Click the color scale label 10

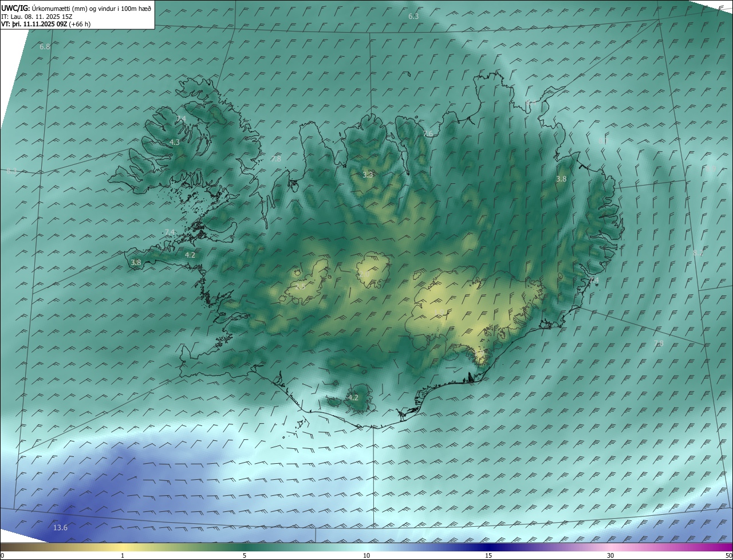point(366,555)
